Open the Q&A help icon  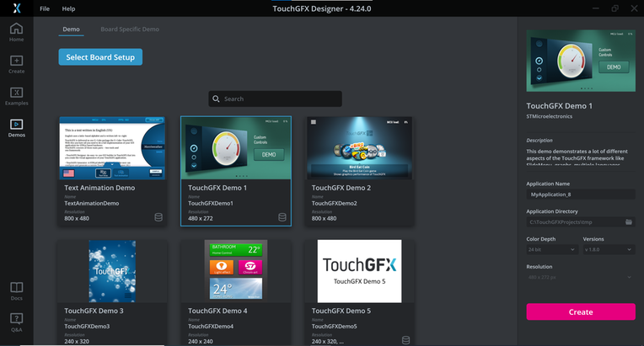coord(16,322)
